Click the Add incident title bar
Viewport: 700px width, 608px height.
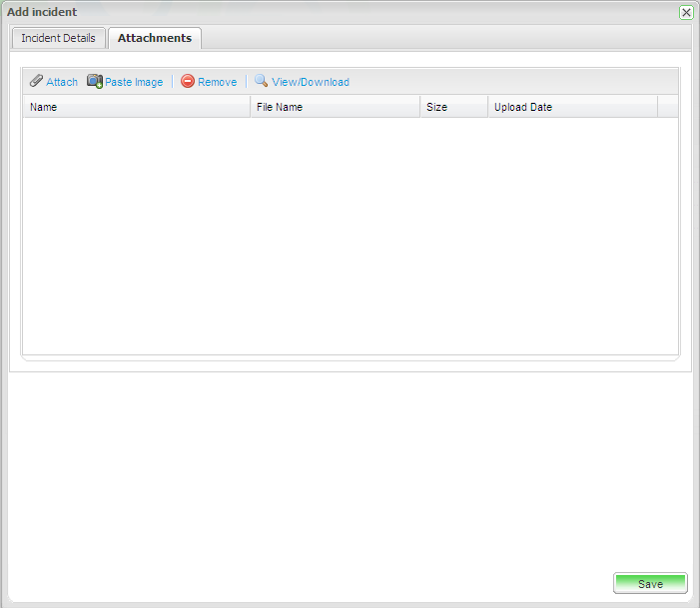click(x=300, y=12)
